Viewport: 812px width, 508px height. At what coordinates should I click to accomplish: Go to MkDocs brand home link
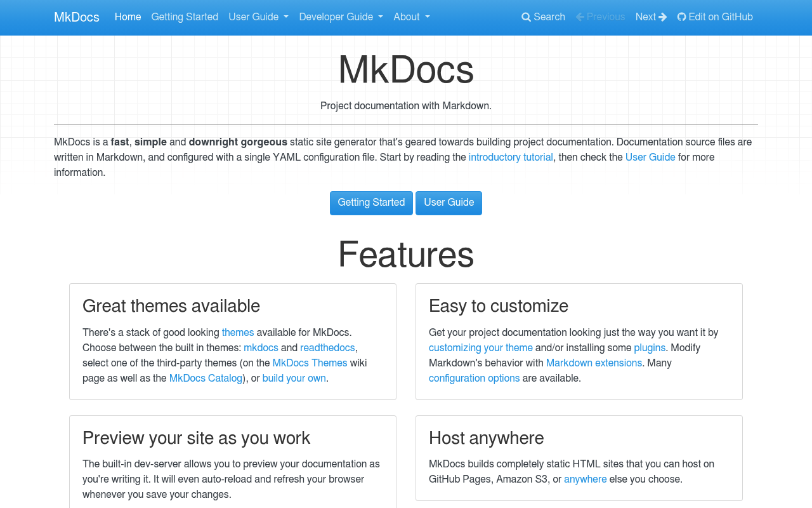[77, 17]
